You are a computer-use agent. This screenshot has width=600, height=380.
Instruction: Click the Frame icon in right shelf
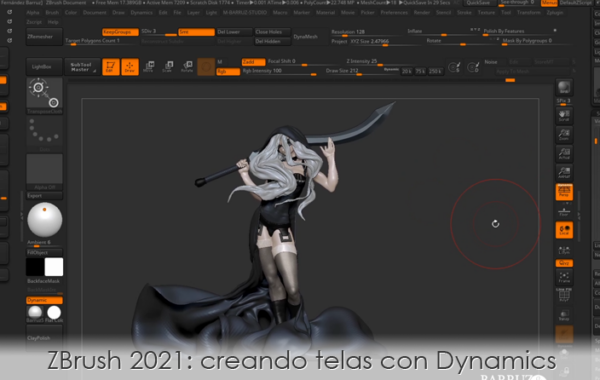pos(564,277)
